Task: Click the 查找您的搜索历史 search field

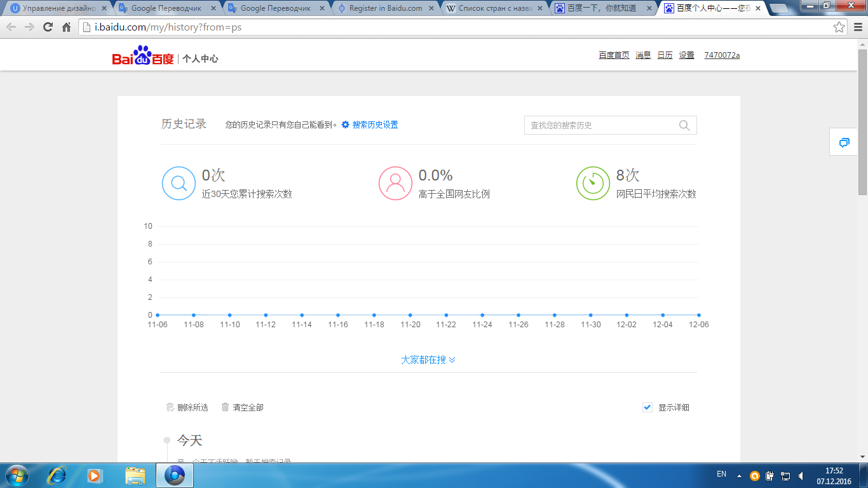Action: click(600, 125)
